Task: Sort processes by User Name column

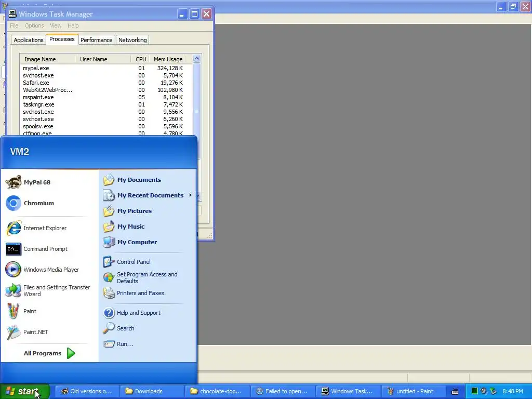Action: click(103, 59)
